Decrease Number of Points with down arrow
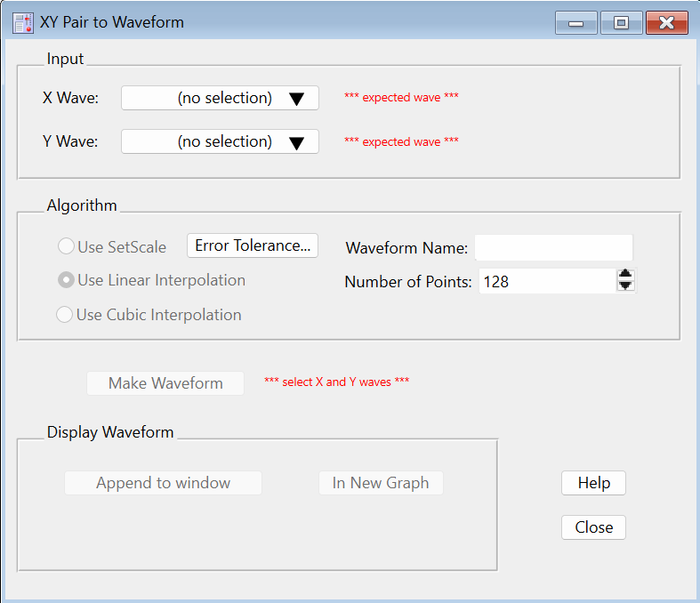 (x=625, y=286)
